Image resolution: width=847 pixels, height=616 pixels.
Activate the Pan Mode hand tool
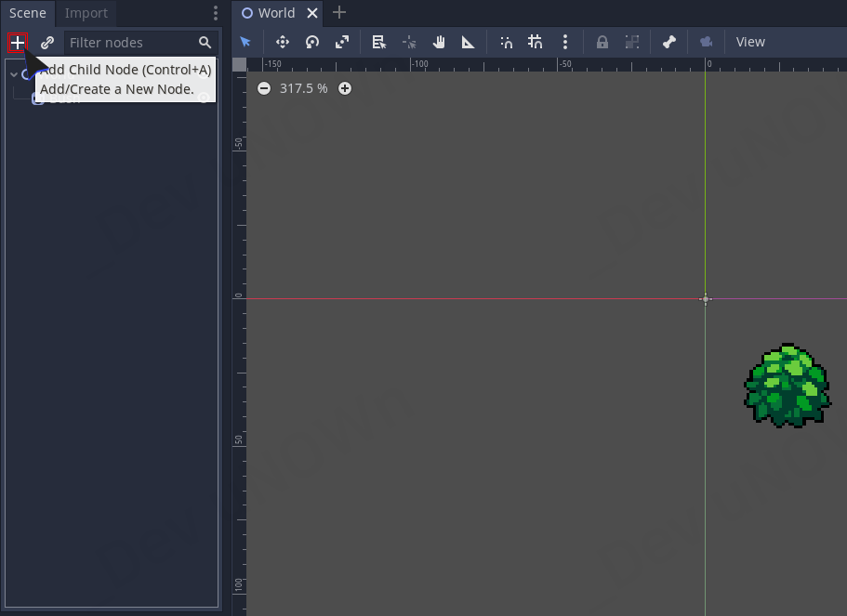(439, 42)
